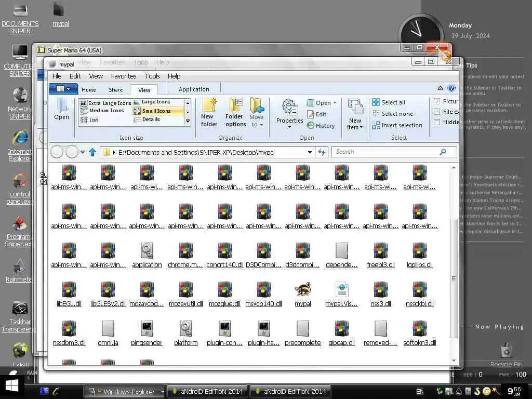Expand the icon size gallery more arrow
Image resolution: width=532 pixels, height=399 pixels.
[188, 121]
